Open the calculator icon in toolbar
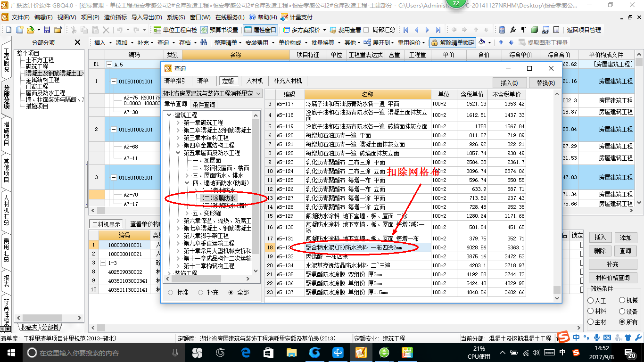 (502, 30)
